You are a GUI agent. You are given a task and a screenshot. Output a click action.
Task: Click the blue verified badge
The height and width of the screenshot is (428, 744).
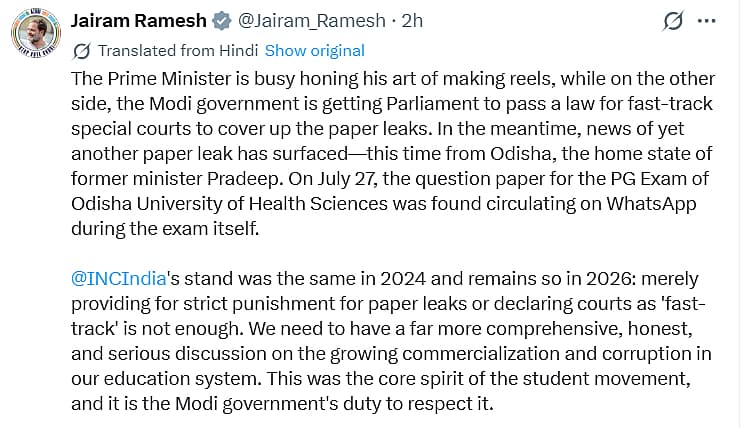pos(222,21)
